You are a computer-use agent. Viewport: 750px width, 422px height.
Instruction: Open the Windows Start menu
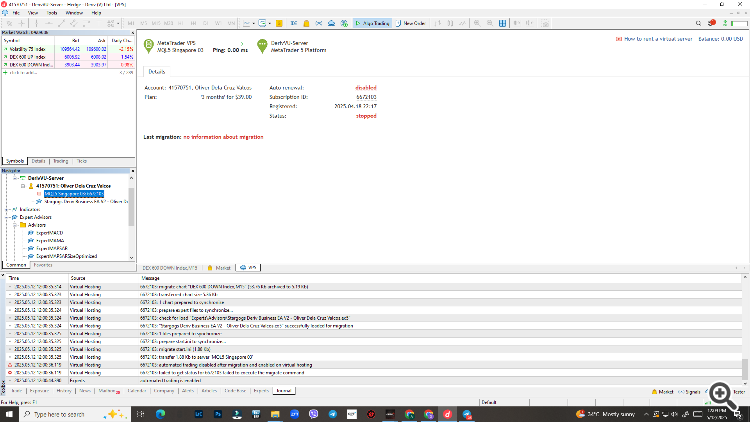tap(9, 414)
